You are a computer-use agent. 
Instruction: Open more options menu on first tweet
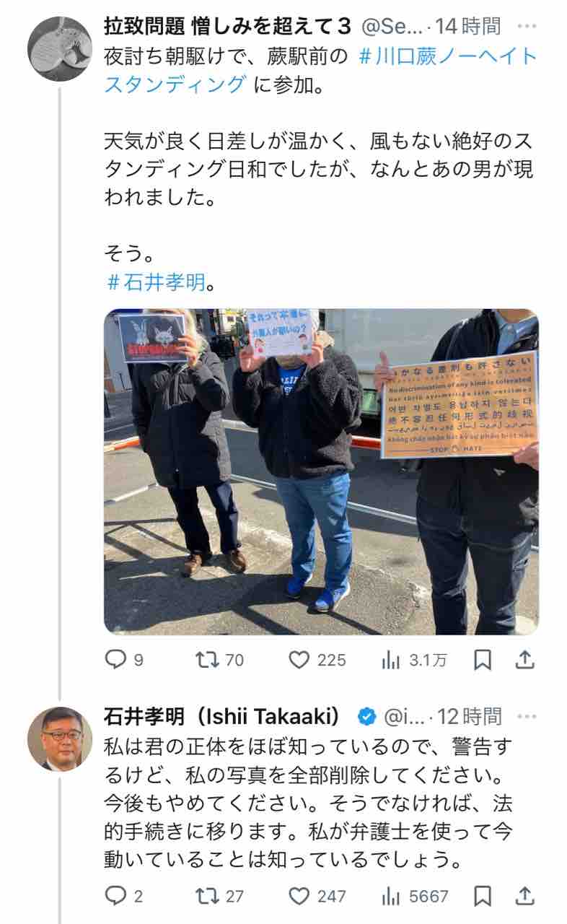[527, 26]
